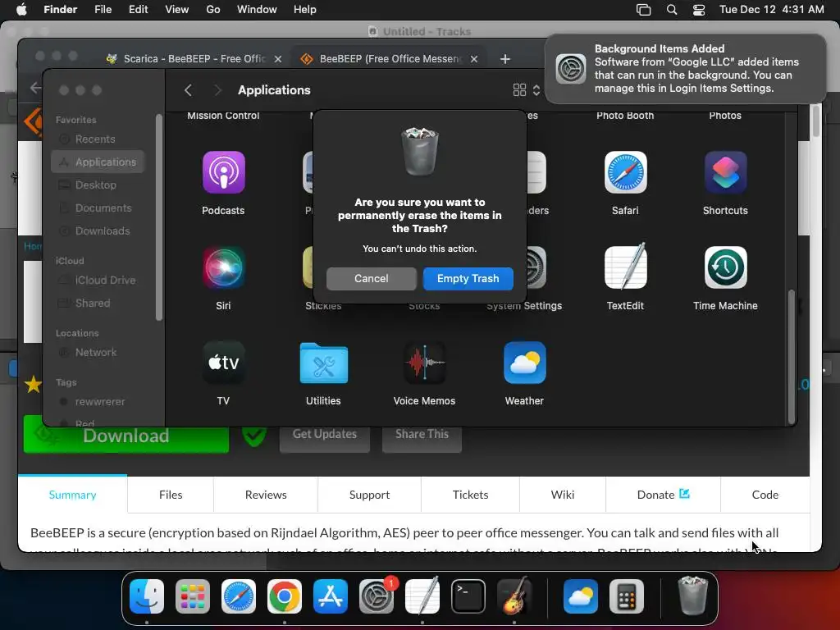This screenshot has width=840, height=630.
Task: Select Desktop in the Finder sidebar
Action: coord(98,185)
